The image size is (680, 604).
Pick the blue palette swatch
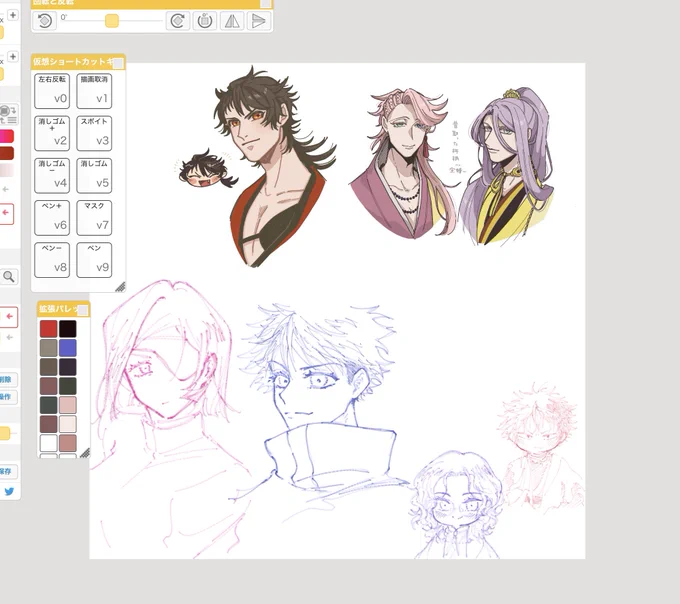(68, 348)
